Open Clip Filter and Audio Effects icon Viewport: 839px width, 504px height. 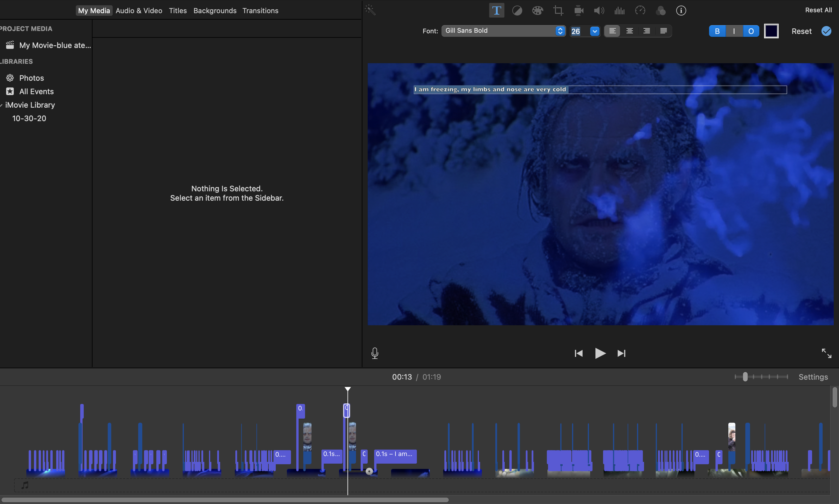click(x=660, y=11)
